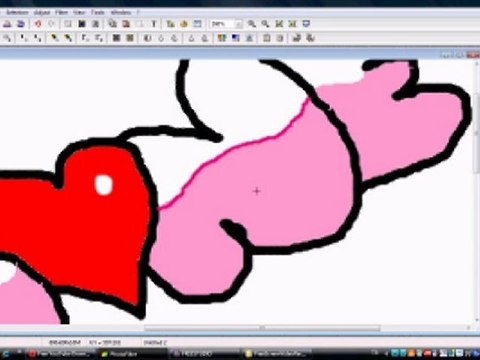Click the Rotate 90° counter-clockwise icon
This screenshot has height=360, width=480.
click(x=297, y=38)
